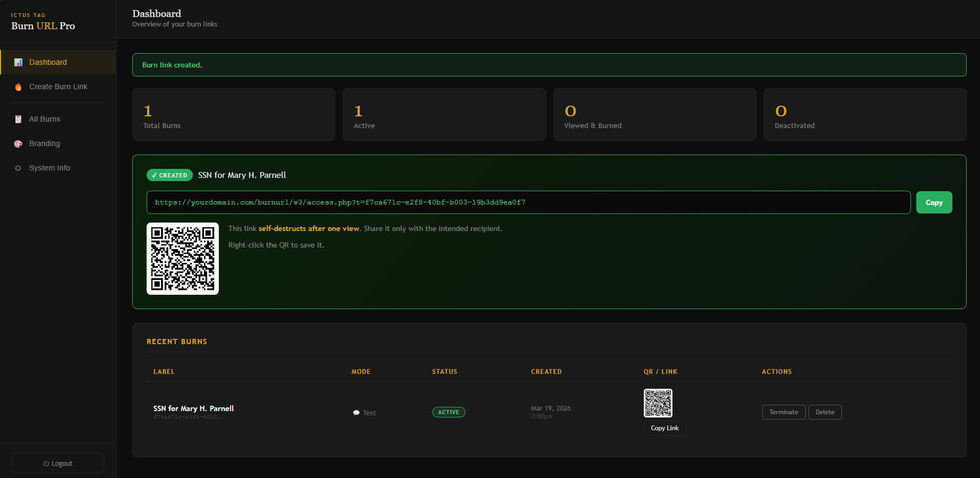
Task: Copy the generated burn URL
Action: point(933,202)
